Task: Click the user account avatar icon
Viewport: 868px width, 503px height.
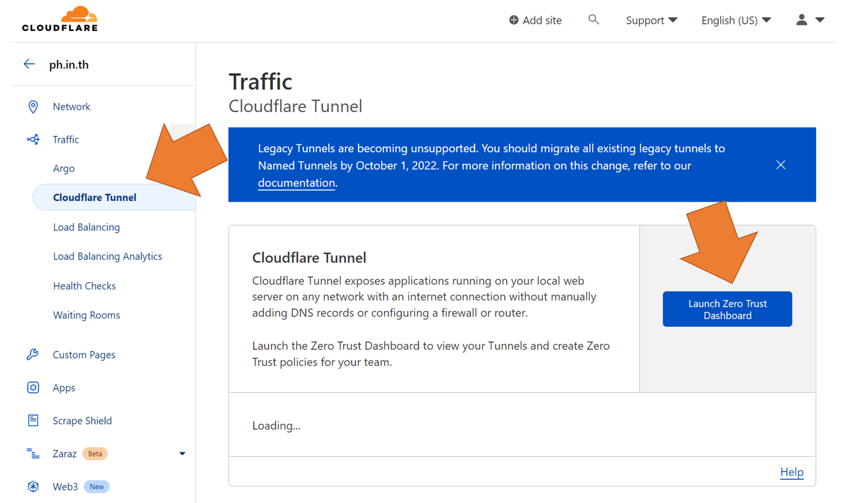Action: coord(801,20)
